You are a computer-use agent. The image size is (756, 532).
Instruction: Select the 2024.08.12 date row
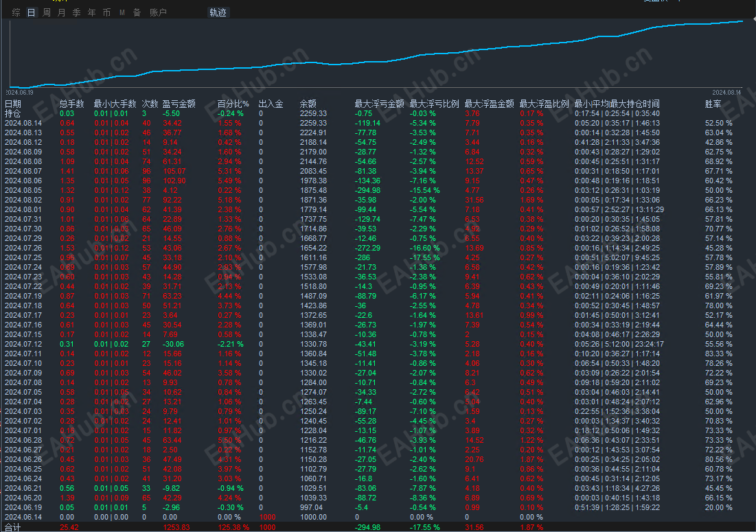(x=23, y=142)
